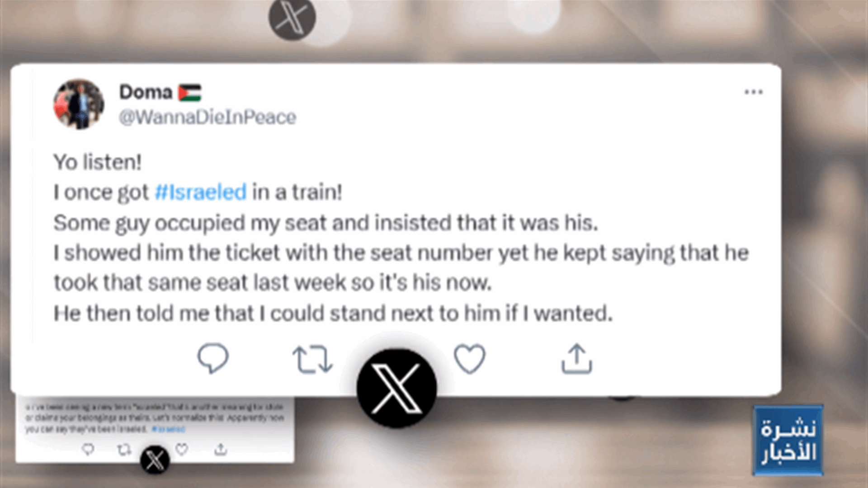
Task: Click the Palestine flag emoji beside Doma
Action: pyautogui.click(x=189, y=93)
